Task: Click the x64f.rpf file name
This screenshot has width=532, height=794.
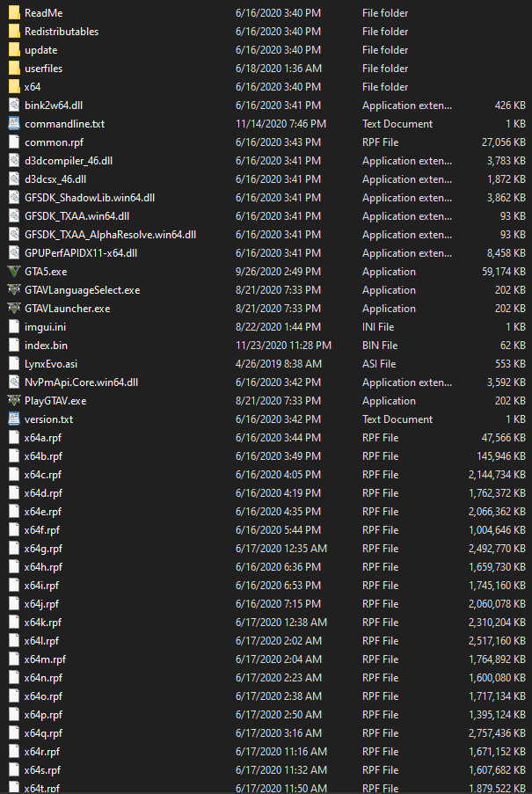Action: coord(42,530)
